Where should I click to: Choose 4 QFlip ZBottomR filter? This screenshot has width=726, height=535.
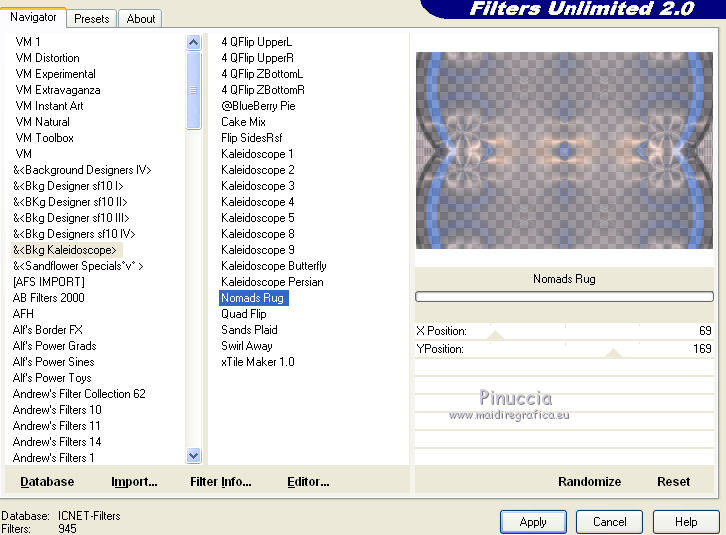pos(263,90)
